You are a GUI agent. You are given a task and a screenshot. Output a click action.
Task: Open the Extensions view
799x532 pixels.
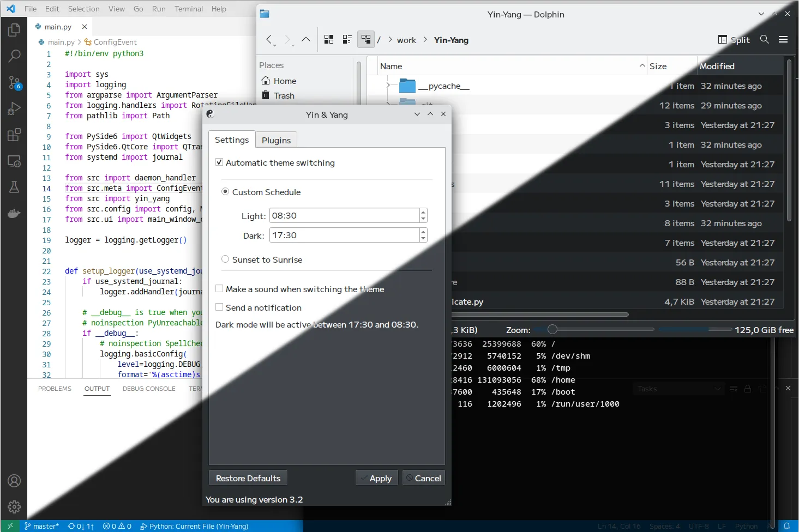tap(14, 135)
